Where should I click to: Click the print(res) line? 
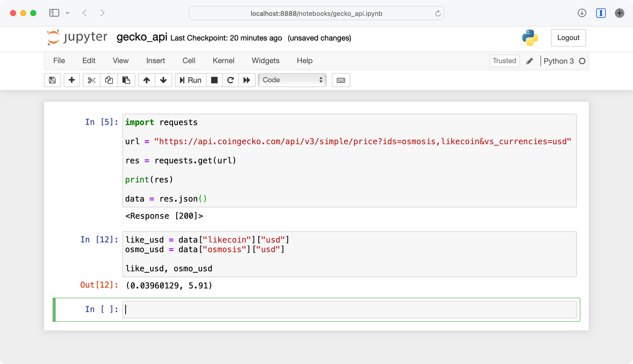point(149,180)
